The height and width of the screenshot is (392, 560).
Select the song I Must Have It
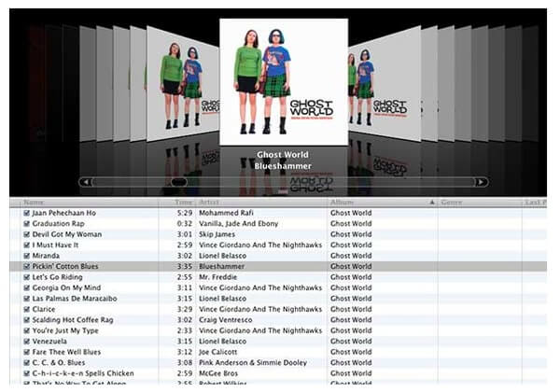55,245
